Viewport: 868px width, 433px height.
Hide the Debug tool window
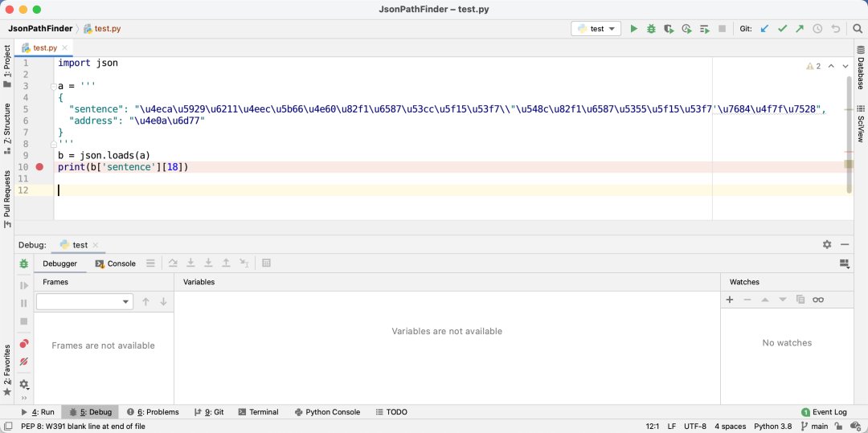point(845,244)
